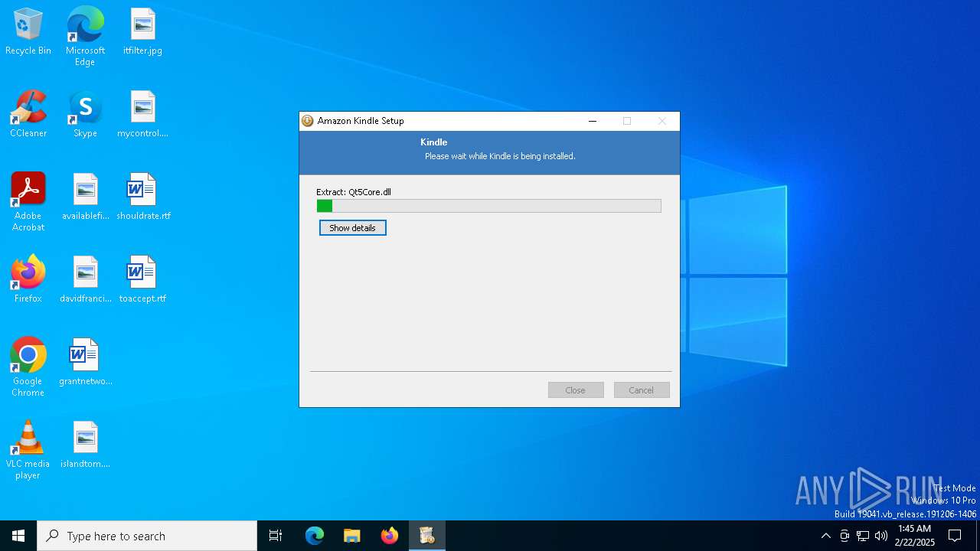Select the mycontrol image file on the desktop
Viewport: 980px width, 551px height.
pyautogui.click(x=143, y=114)
